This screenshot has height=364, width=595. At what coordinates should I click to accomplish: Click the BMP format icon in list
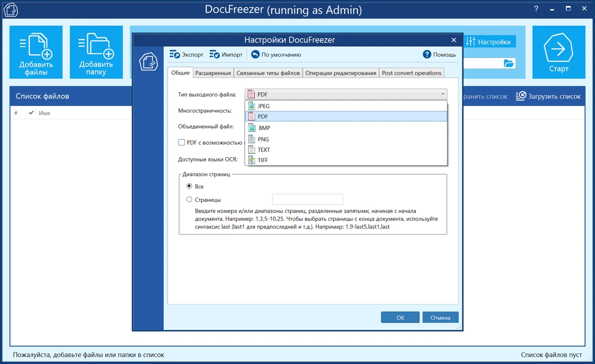point(251,128)
